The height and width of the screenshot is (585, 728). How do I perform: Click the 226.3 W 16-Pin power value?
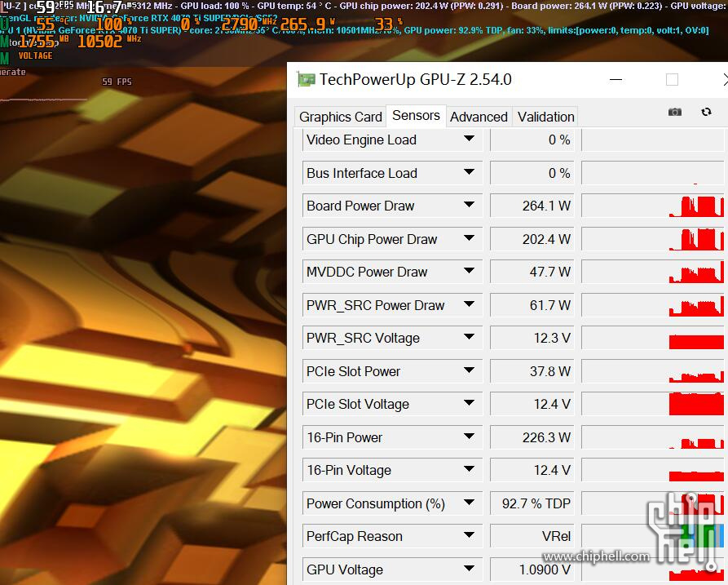(532, 437)
